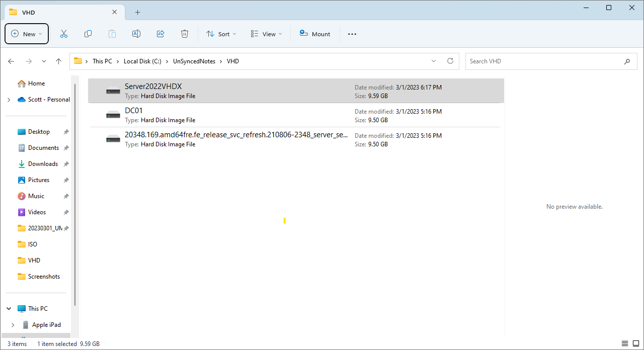Open the New item dropdown
This screenshot has width=644, height=350.
click(27, 34)
